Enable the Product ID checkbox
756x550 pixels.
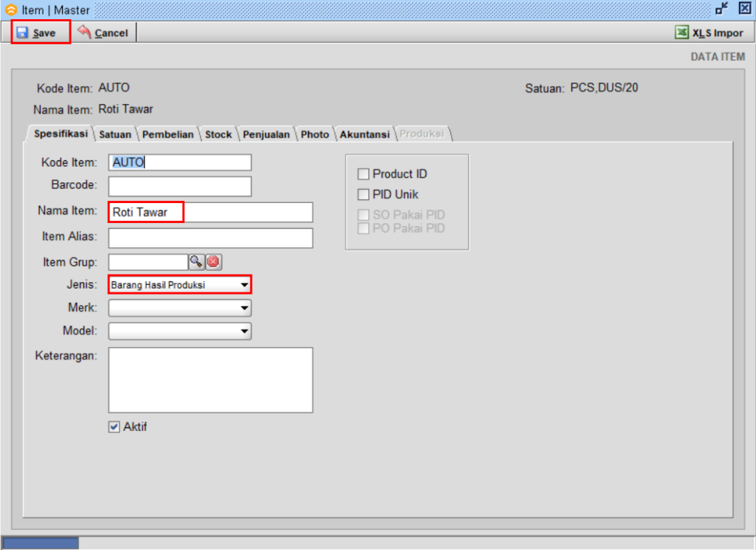(x=363, y=173)
